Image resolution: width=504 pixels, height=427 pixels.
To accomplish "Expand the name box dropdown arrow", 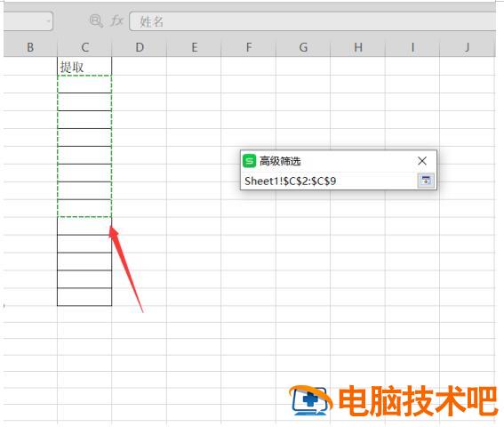I will pyautogui.click(x=48, y=21).
